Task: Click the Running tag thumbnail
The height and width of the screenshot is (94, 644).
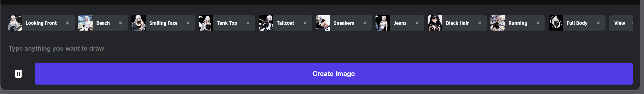Action: pyautogui.click(x=497, y=23)
